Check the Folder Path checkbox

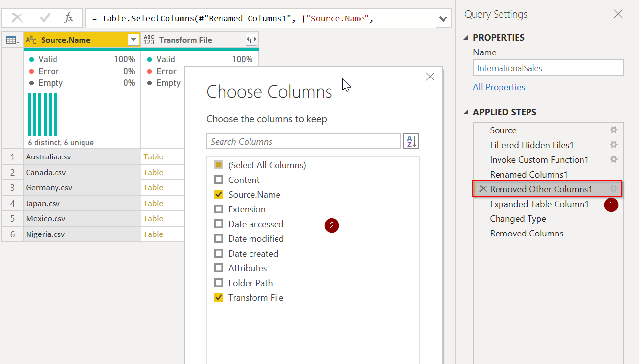(x=219, y=283)
